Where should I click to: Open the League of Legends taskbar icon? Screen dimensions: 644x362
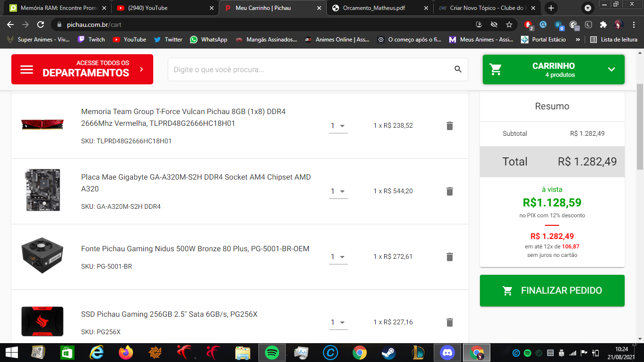point(418,352)
